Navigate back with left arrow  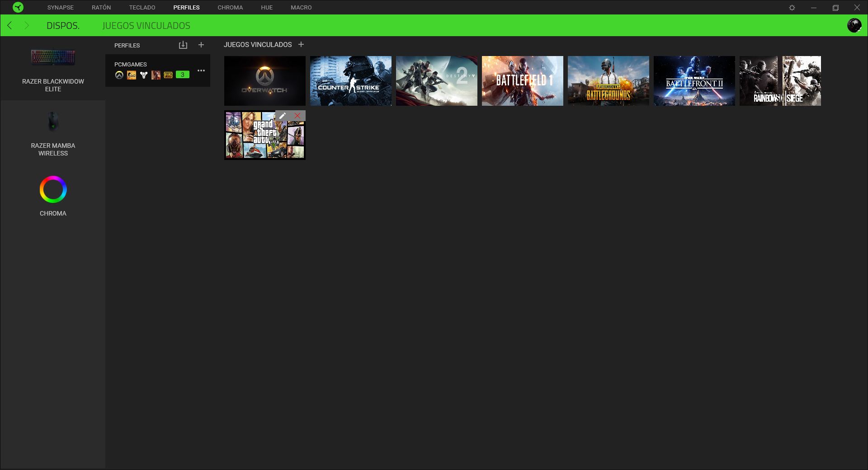pos(9,25)
